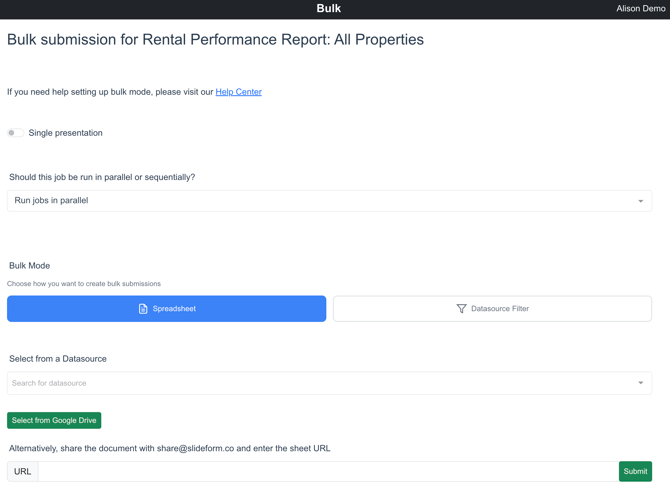The width and height of the screenshot is (670, 496).
Task: Click the Rental Performance Report page heading
Action: [x=215, y=40]
